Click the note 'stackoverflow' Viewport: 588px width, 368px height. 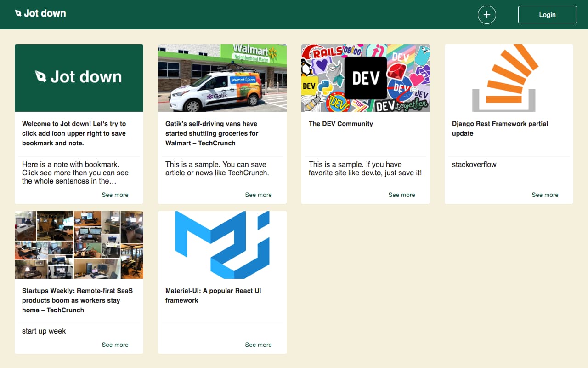coord(474,164)
